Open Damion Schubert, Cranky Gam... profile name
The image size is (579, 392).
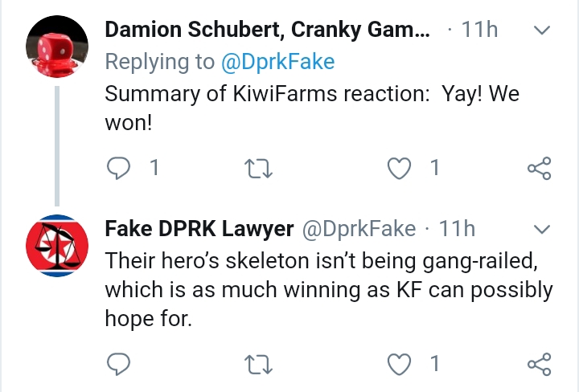268,31
